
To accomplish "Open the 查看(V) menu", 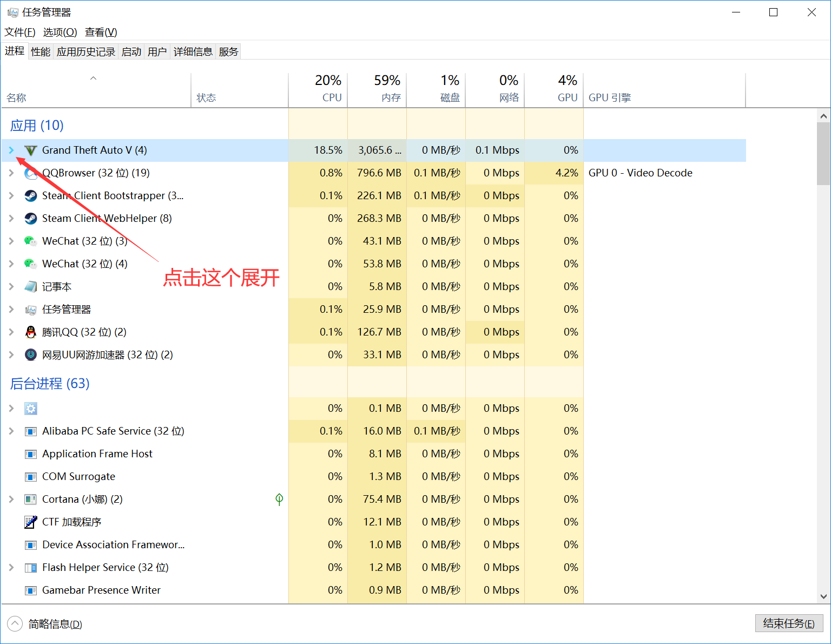I will (101, 32).
